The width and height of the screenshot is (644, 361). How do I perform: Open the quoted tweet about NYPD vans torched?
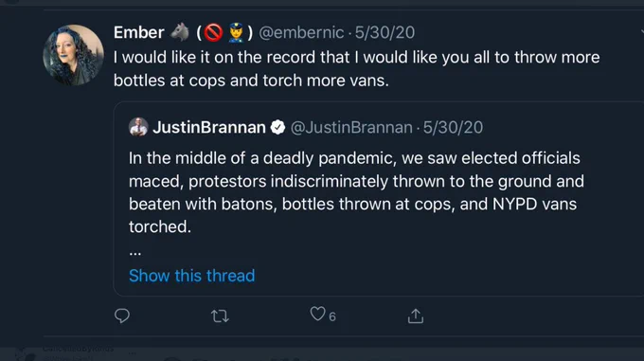pos(379,199)
